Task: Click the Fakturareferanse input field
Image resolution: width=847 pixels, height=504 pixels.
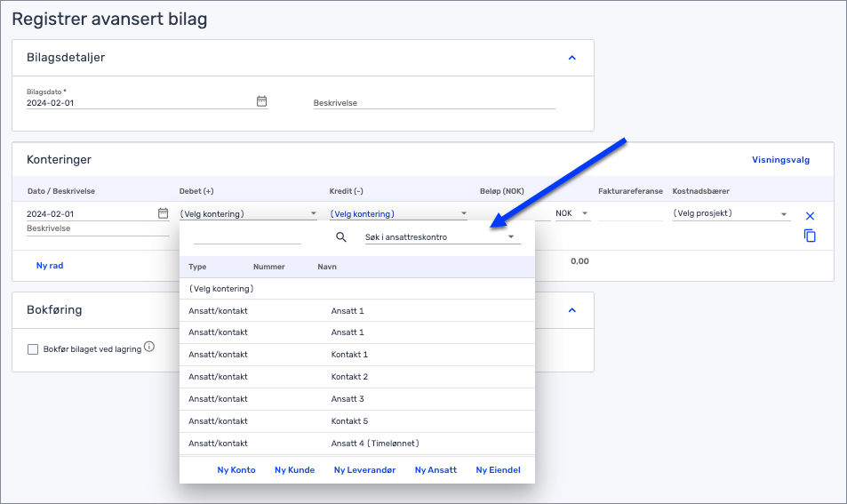Action: (630, 213)
